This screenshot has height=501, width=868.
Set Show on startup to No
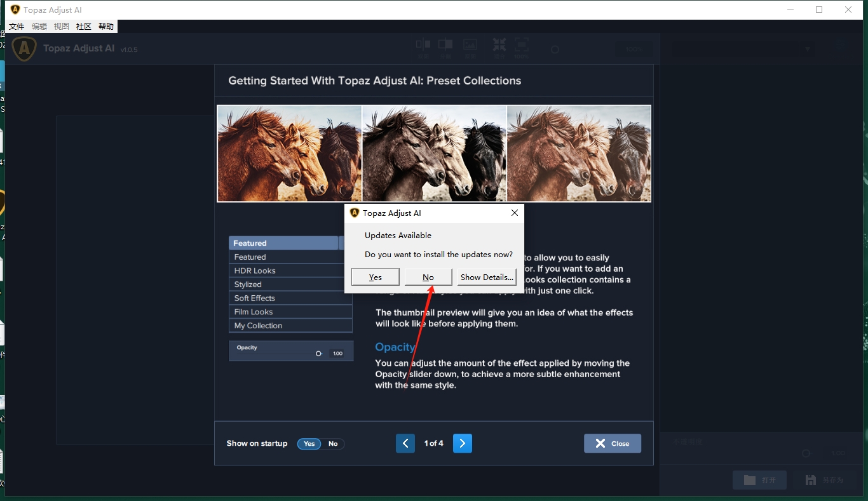tap(333, 444)
